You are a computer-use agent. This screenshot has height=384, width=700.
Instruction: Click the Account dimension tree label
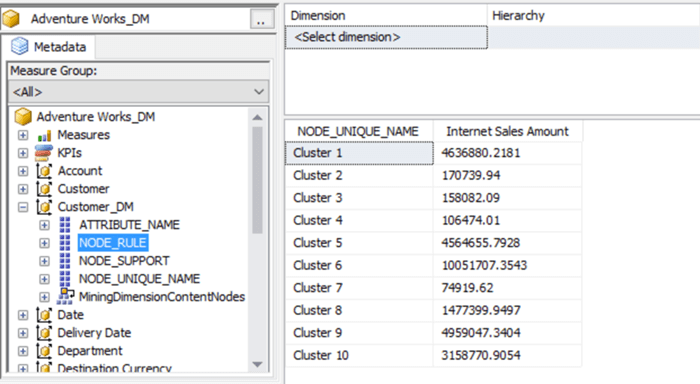80,171
